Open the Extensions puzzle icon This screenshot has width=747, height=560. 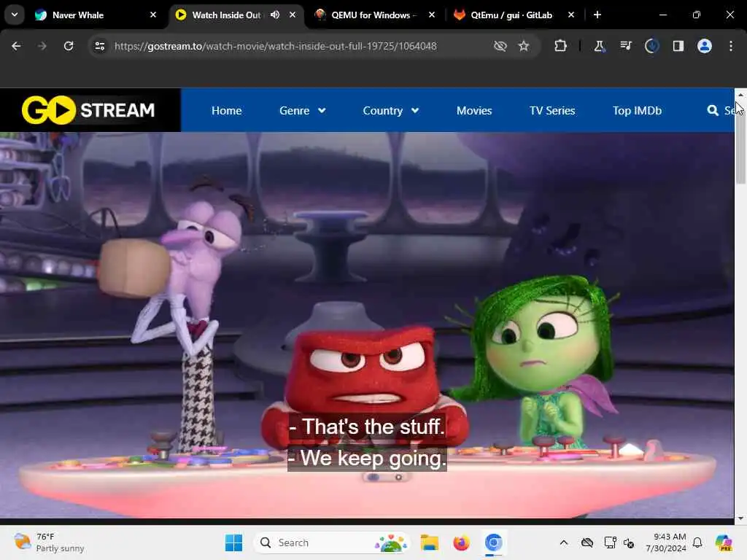(x=561, y=46)
